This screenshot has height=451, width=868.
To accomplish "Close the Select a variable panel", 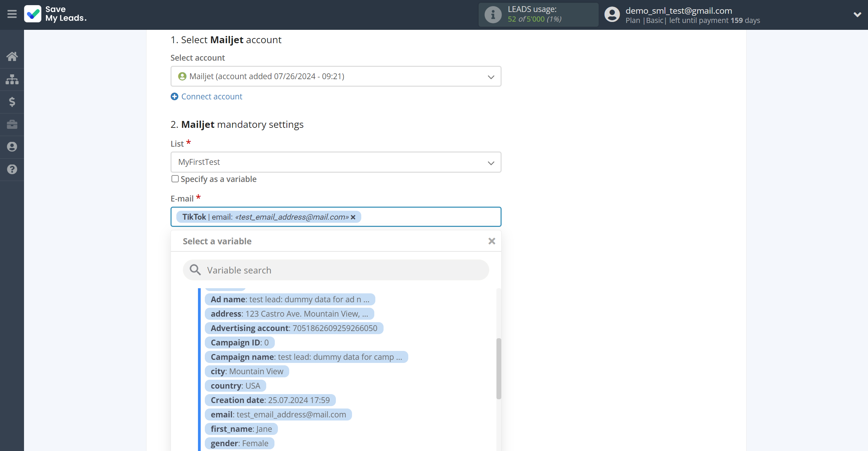I will point(492,241).
